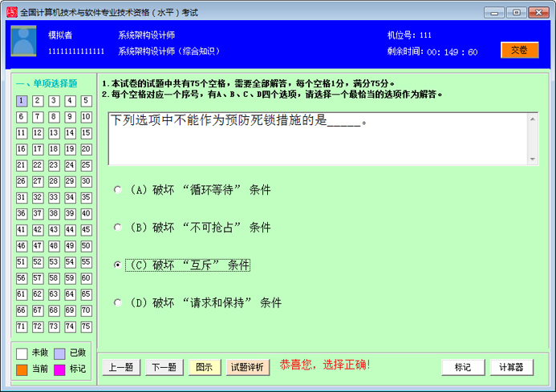556x392 pixels.
Task: Select option A 破坏循环等待条件
Action: [x=118, y=190]
